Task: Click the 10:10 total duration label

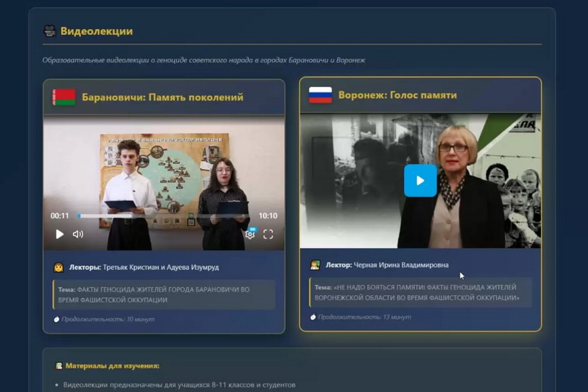Action: pos(268,216)
